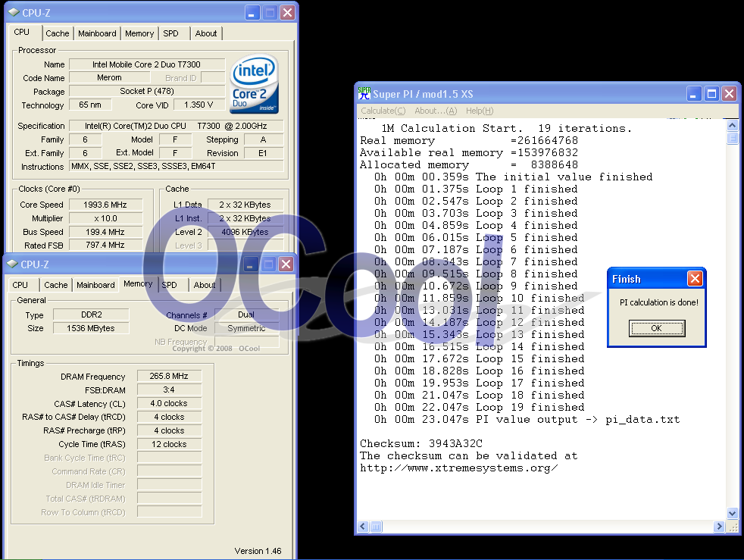744x560 pixels.
Task: Click the Technology value 65 nm
Action: [91, 105]
